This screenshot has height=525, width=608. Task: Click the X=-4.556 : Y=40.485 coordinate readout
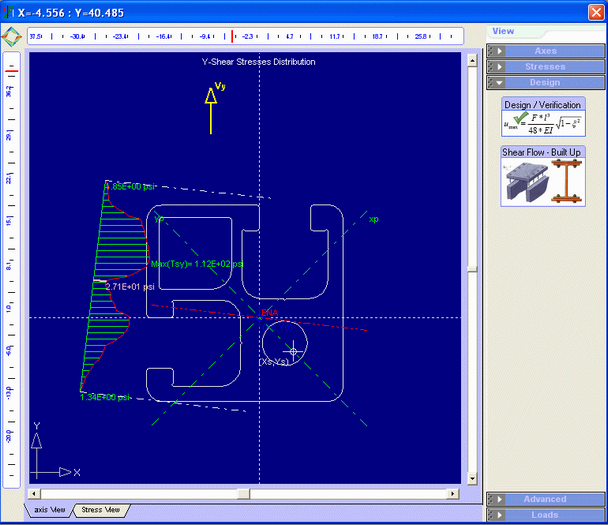point(71,13)
